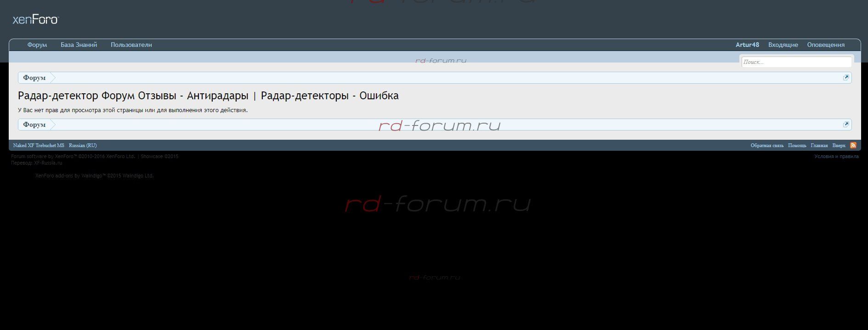Viewport: 868px width, 330px height.
Task: Open the Russian (RU) language chooser
Action: pos(83,145)
